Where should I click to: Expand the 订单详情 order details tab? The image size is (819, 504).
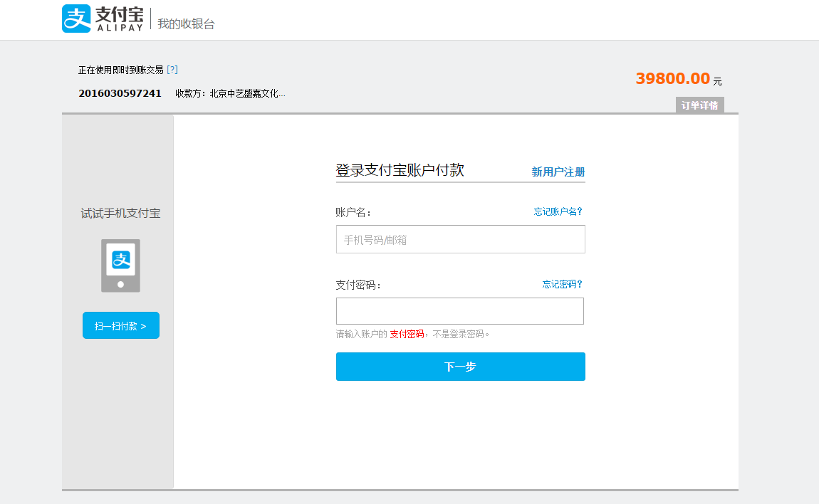(x=699, y=105)
